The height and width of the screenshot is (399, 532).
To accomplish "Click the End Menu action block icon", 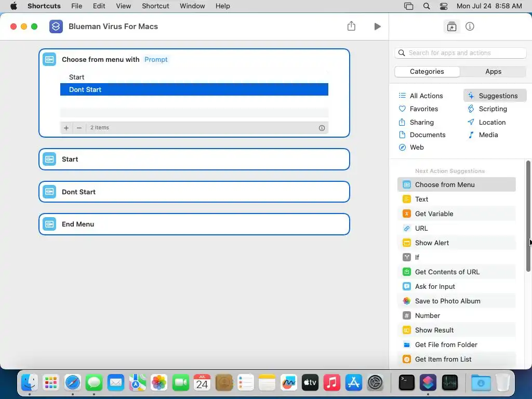I will click(49, 224).
